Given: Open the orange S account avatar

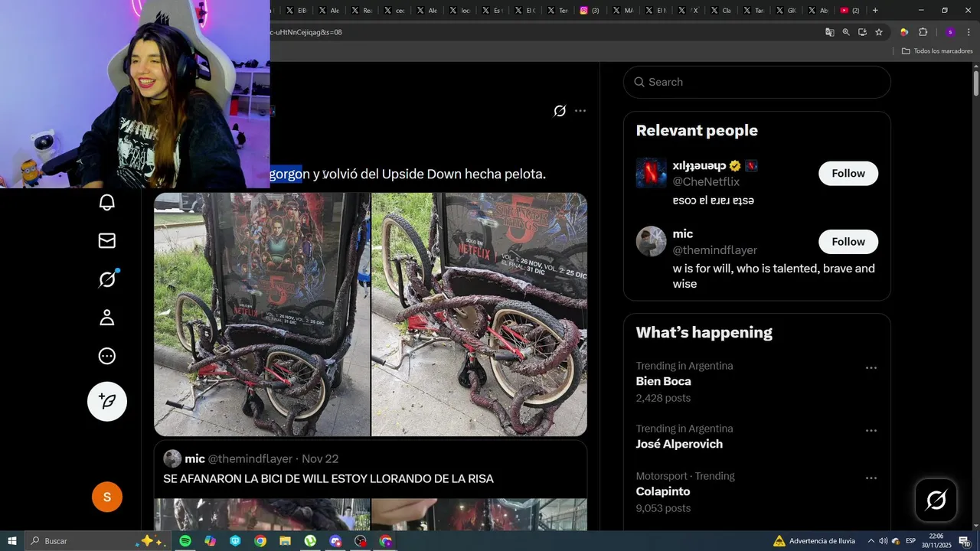Looking at the screenshot, I should tap(107, 497).
